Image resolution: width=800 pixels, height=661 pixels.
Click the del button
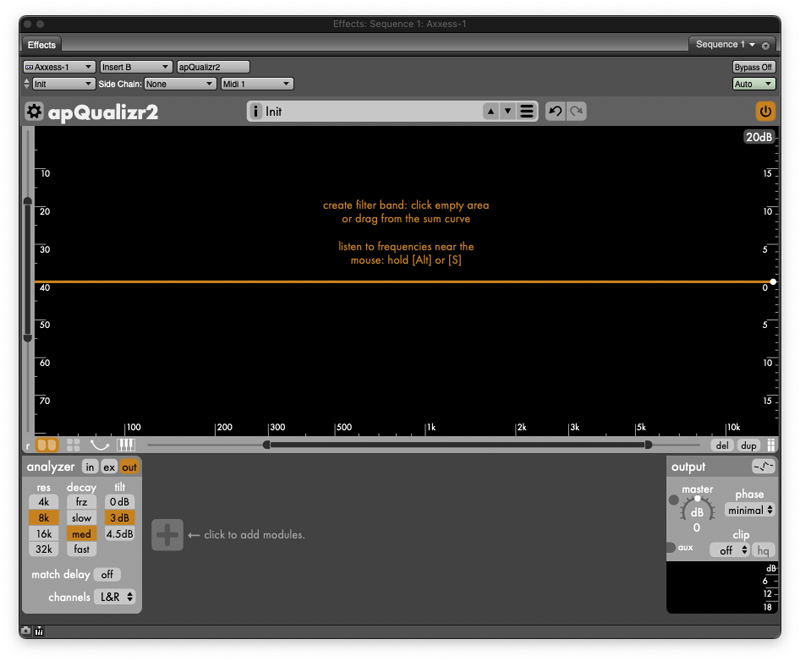point(722,445)
